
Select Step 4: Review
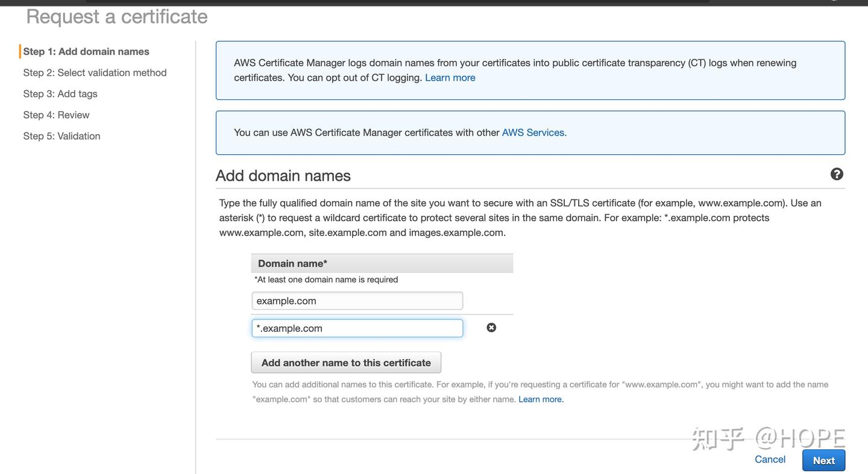coord(56,115)
